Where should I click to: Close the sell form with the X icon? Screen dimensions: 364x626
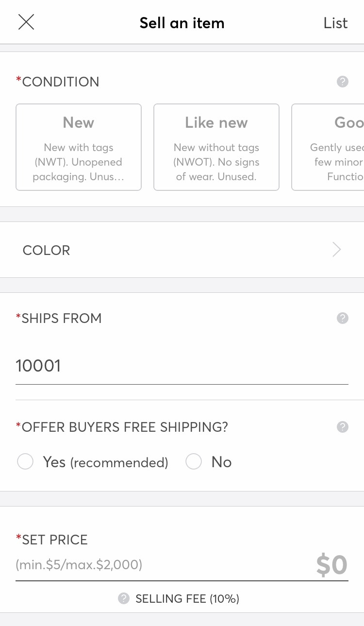pos(26,22)
